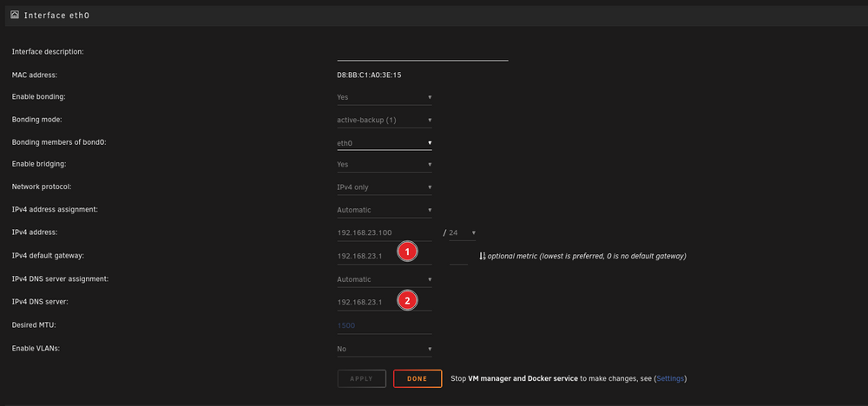Open IPv4 DNS server assignment dropdown
Screen dimensions: 868x406
[x=385, y=279]
